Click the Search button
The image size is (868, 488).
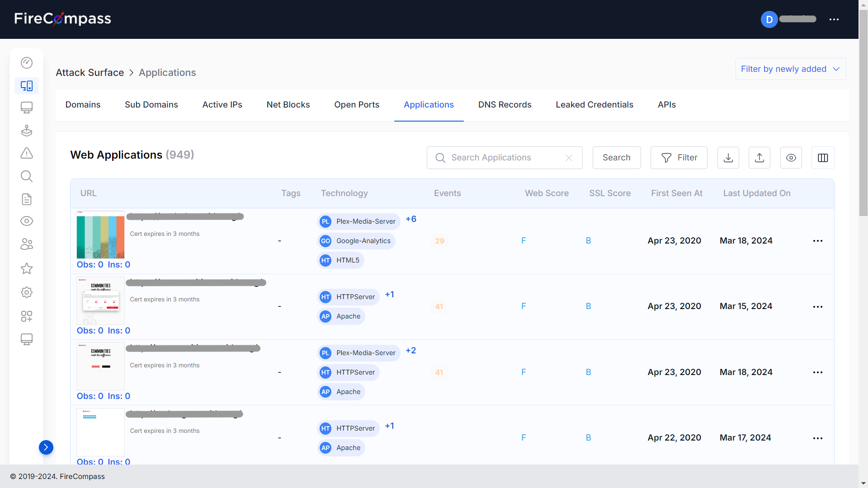tap(616, 158)
